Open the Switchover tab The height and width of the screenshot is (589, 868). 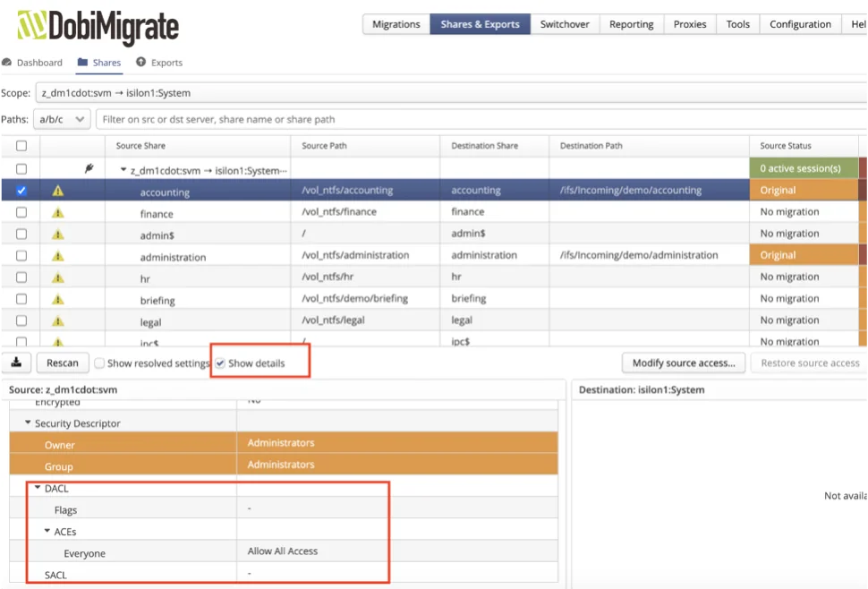coord(565,24)
